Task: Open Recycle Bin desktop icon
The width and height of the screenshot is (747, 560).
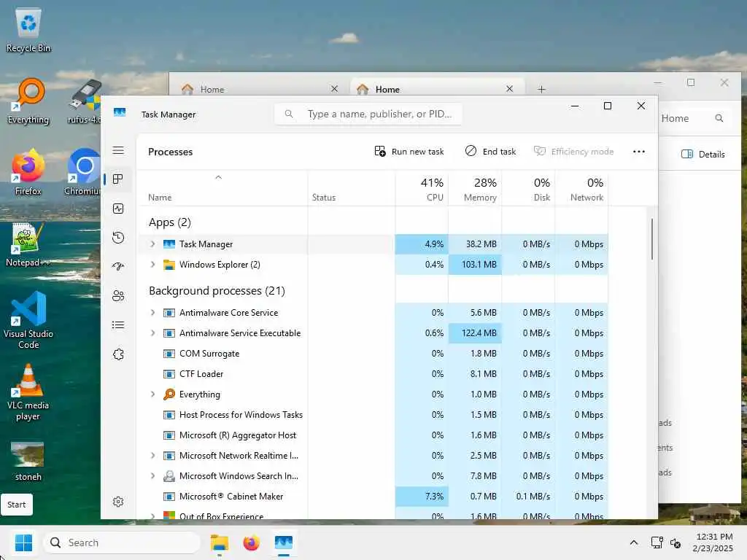Action: pyautogui.click(x=28, y=31)
